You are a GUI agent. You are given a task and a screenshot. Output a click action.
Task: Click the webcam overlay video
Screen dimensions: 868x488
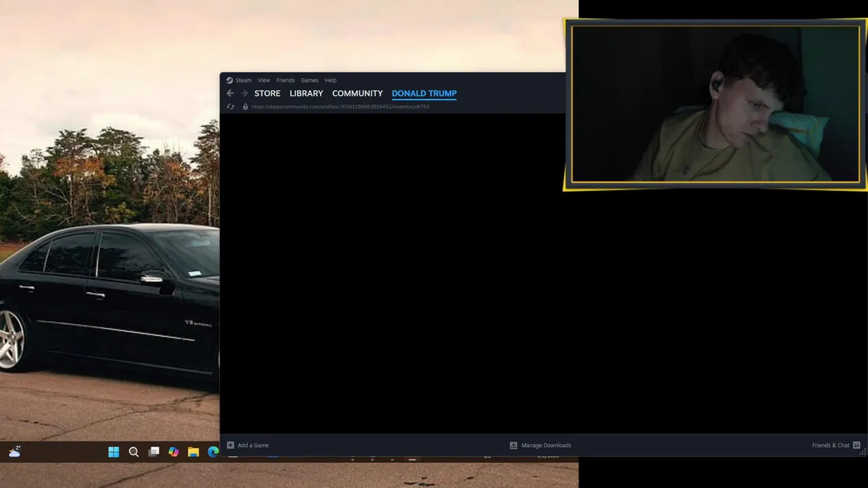point(715,104)
